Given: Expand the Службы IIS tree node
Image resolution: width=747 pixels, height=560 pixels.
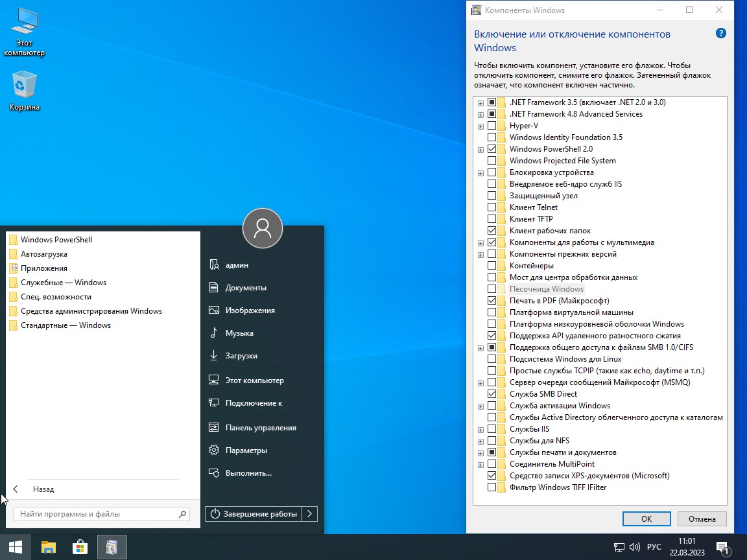Looking at the screenshot, I should pyautogui.click(x=480, y=429).
